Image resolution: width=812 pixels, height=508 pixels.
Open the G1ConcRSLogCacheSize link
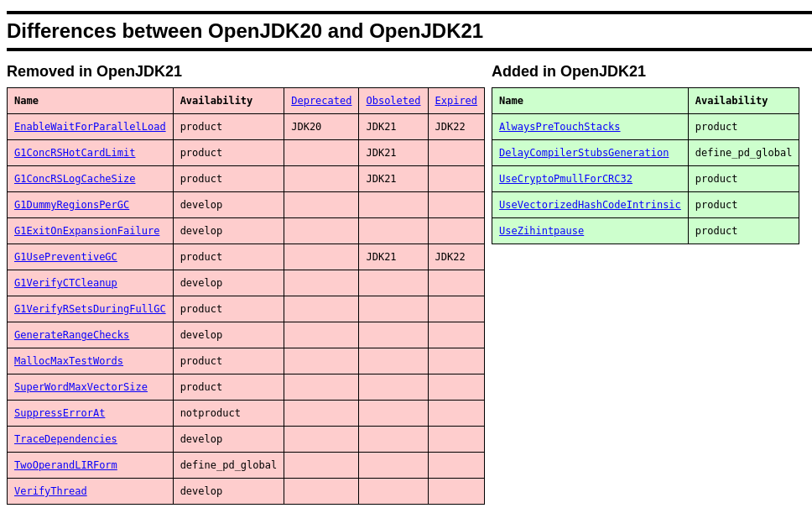click(x=75, y=178)
